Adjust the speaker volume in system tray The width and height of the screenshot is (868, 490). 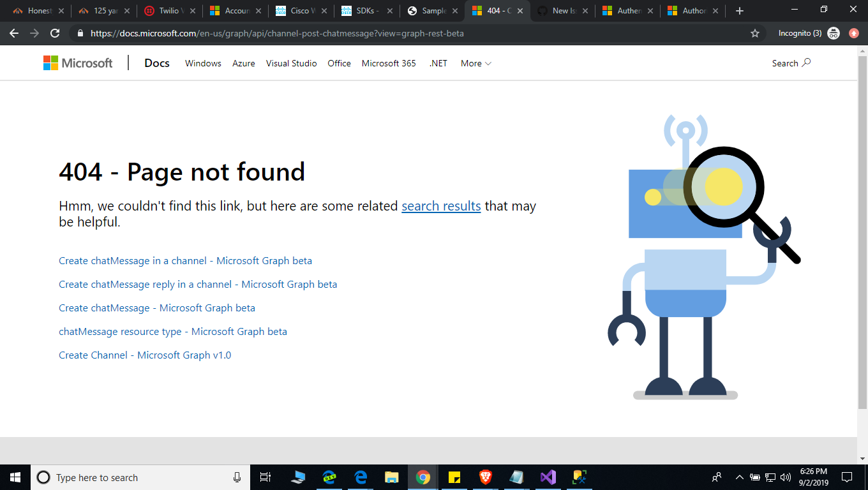click(784, 477)
